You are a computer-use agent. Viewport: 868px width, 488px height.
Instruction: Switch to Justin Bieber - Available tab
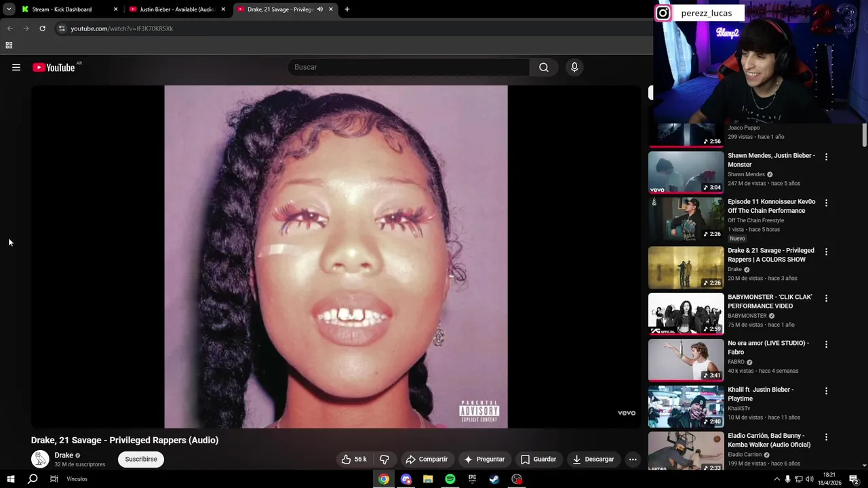pyautogui.click(x=176, y=9)
